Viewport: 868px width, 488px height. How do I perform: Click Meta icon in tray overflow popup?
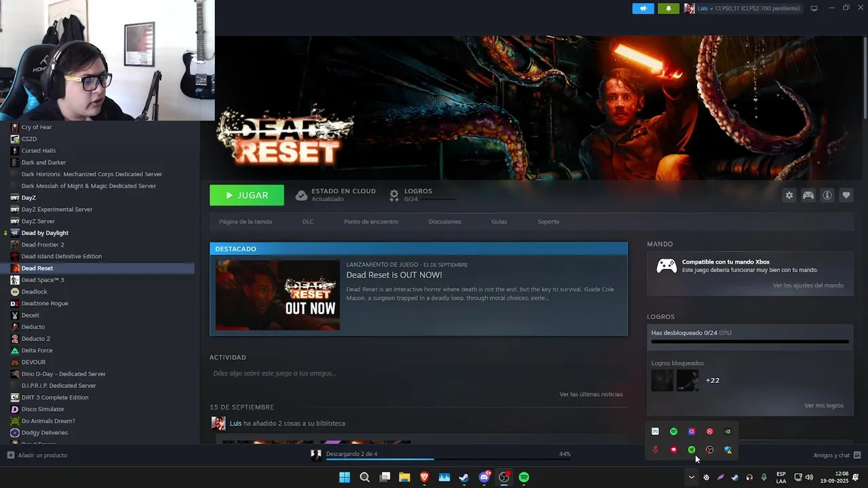click(655, 432)
